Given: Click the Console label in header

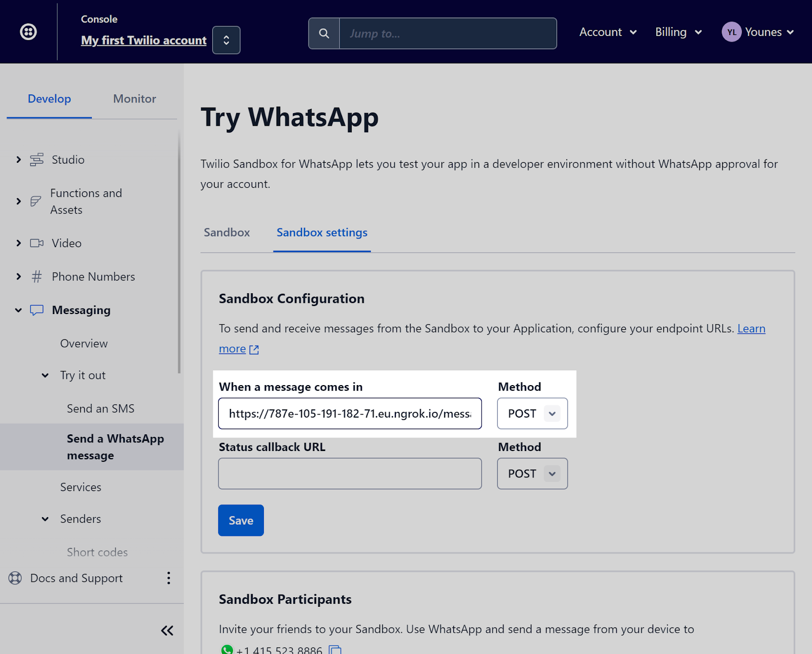Looking at the screenshot, I should coord(99,19).
